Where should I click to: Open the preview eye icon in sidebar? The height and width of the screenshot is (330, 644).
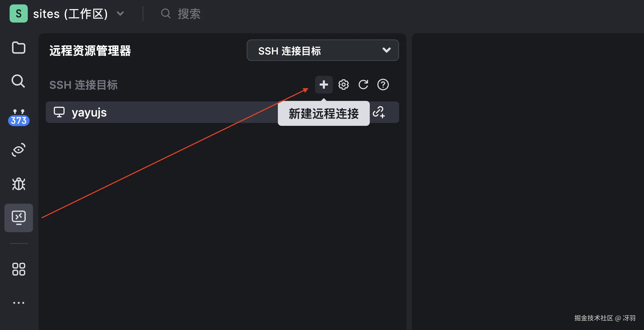18,150
